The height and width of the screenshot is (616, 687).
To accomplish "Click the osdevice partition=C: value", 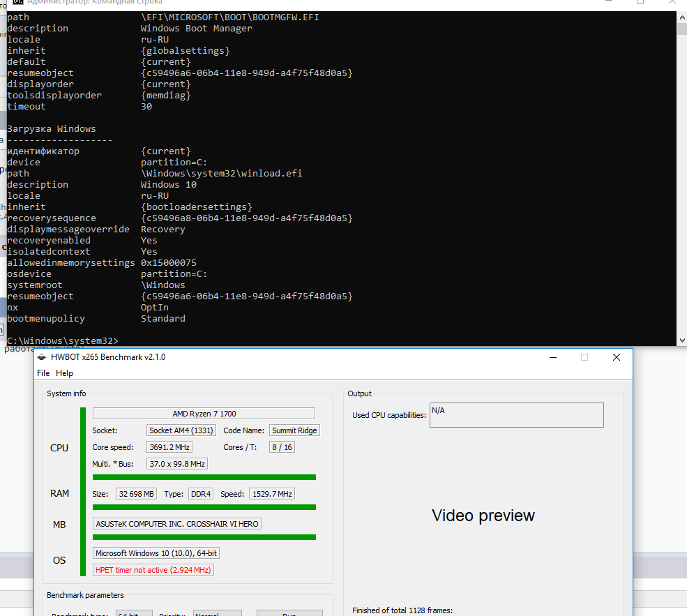I will [x=174, y=274].
